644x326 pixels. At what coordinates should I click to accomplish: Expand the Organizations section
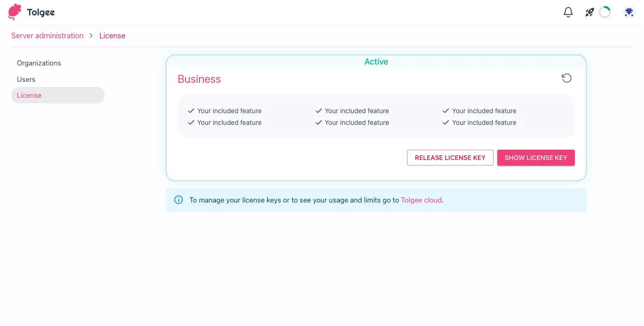click(x=39, y=63)
